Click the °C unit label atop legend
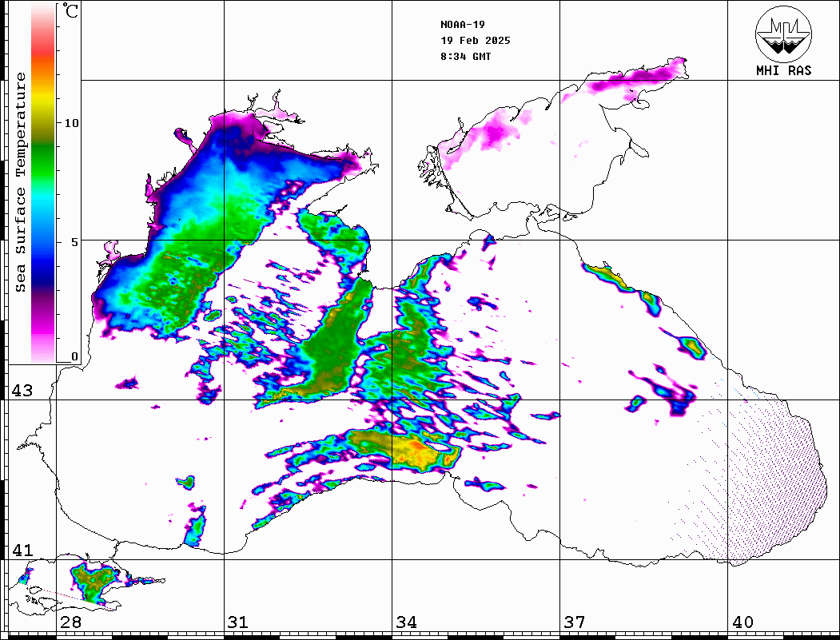The height and width of the screenshot is (640, 840). tap(70, 10)
